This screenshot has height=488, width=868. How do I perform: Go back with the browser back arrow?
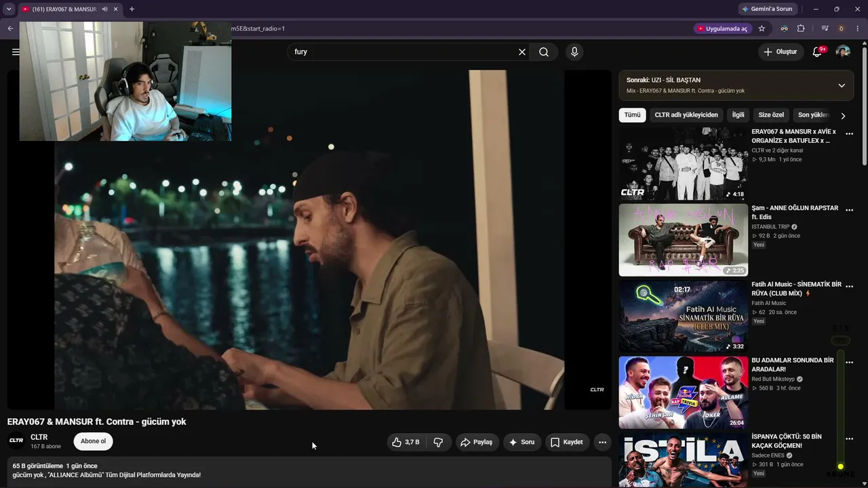point(10,28)
